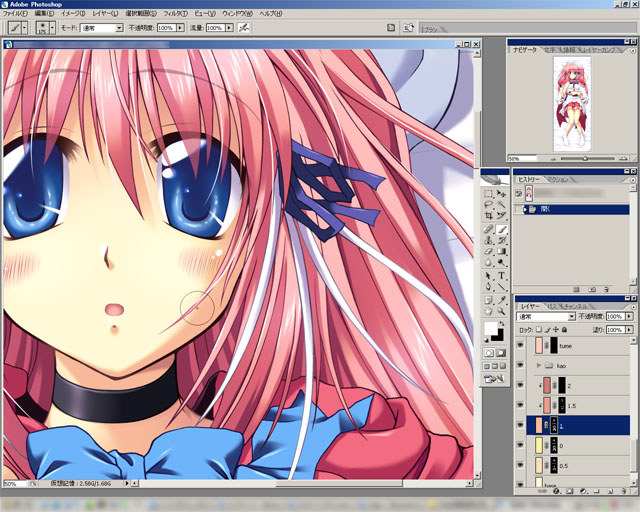Click the Navigator preview thumbnail

click(x=572, y=104)
